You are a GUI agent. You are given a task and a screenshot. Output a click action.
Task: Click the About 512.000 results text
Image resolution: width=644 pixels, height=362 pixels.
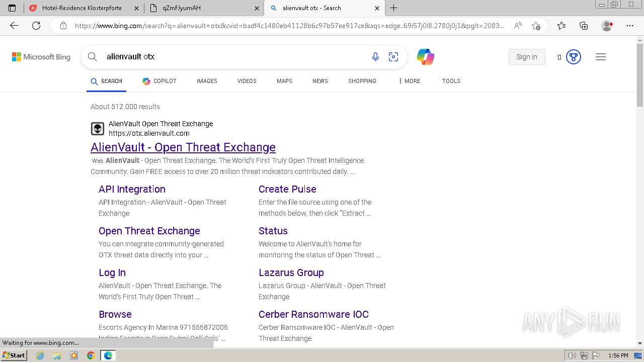[x=125, y=107]
